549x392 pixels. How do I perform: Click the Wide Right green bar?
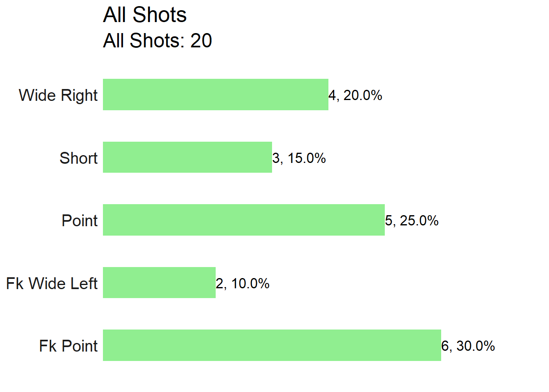[216, 95]
